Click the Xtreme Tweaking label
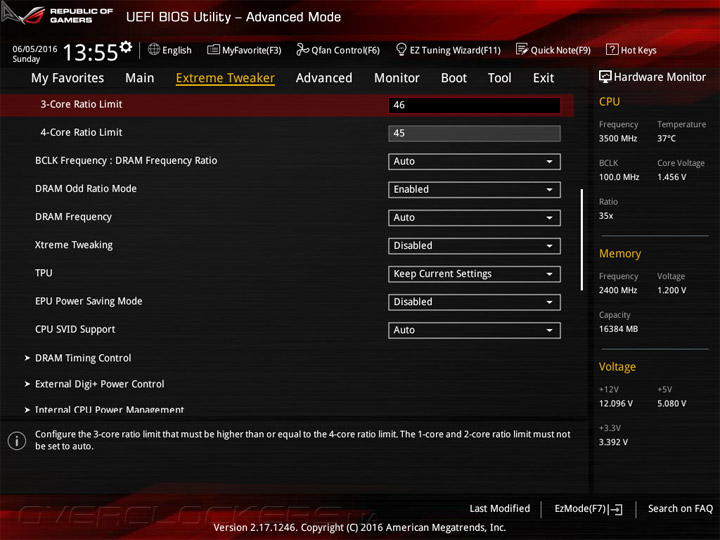Viewport: 720px width, 540px height. click(x=74, y=245)
